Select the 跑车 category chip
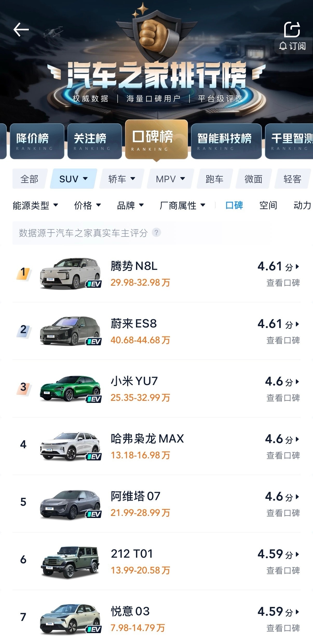 tap(214, 179)
